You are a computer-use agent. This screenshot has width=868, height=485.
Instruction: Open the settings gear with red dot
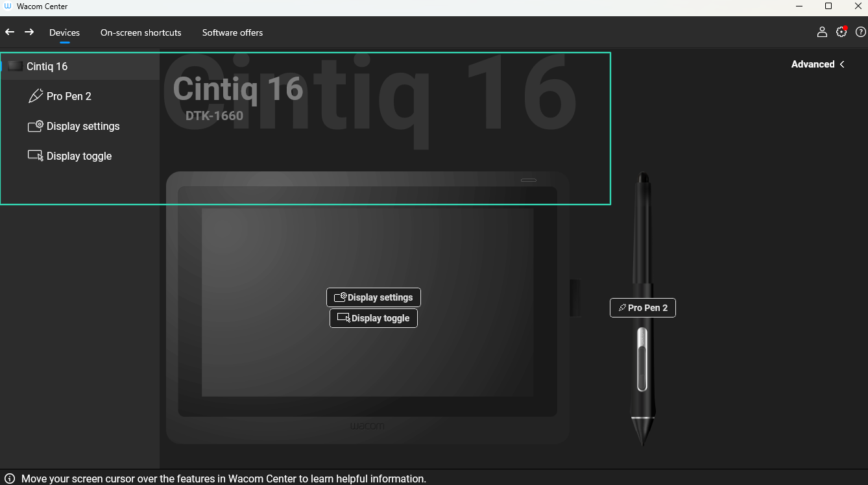click(x=841, y=32)
